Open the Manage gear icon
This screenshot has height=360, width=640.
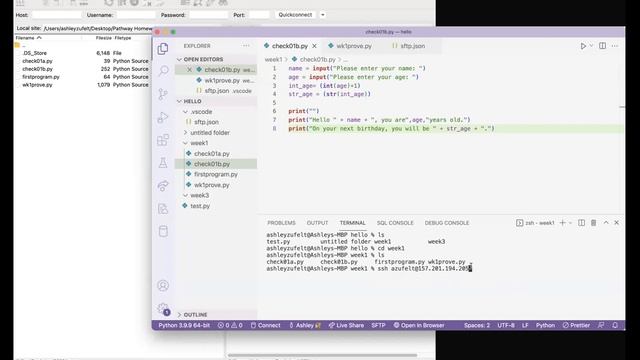click(163, 308)
